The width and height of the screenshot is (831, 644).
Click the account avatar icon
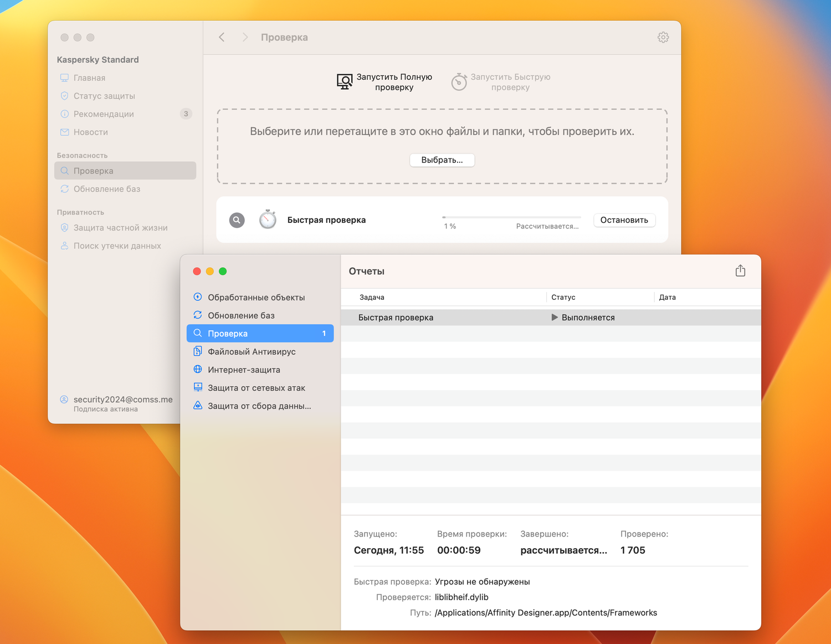(x=64, y=400)
